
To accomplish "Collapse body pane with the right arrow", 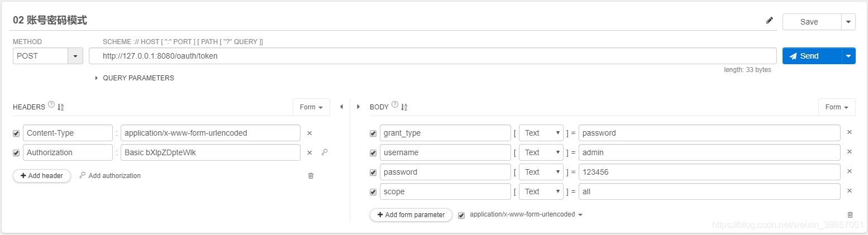I will point(358,107).
